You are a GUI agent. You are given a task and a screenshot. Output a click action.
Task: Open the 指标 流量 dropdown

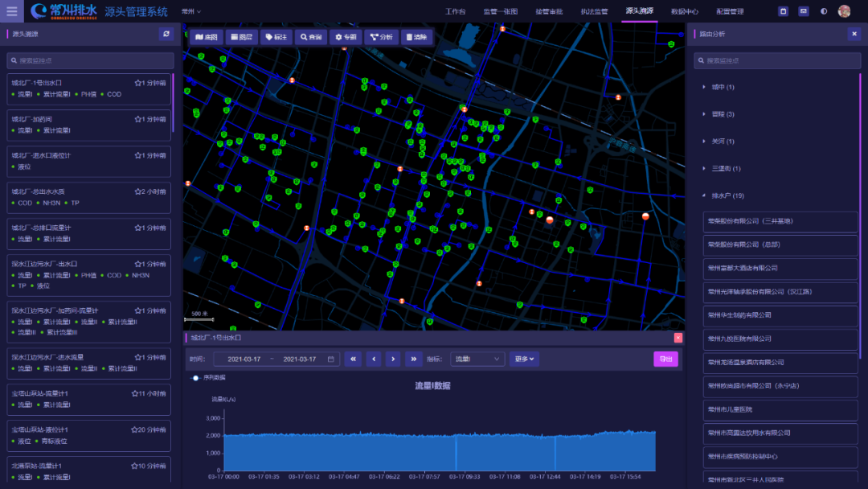pyautogui.click(x=477, y=359)
